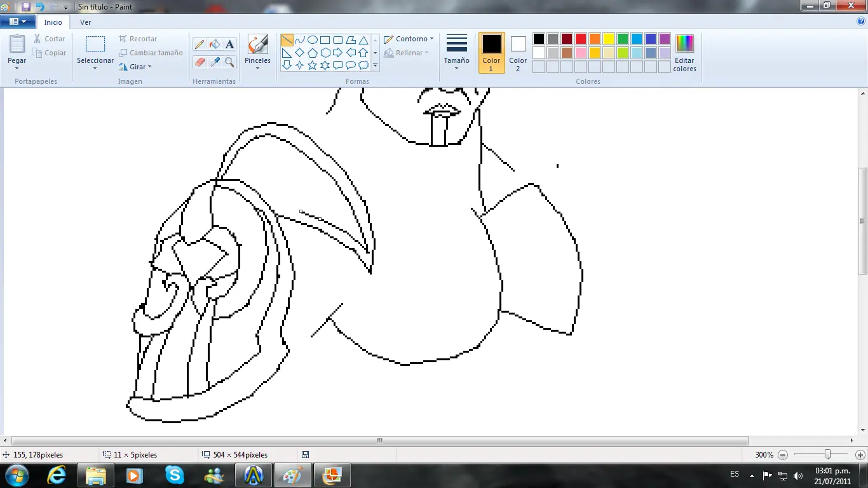Pick the red color swatch
The height and width of the screenshot is (488, 868).
(581, 39)
